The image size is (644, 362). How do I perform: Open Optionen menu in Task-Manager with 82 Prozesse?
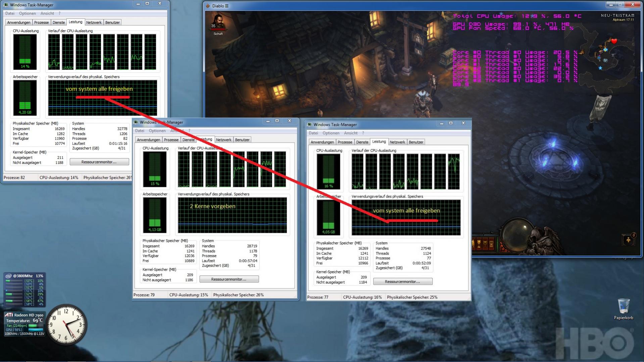pos(27,13)
